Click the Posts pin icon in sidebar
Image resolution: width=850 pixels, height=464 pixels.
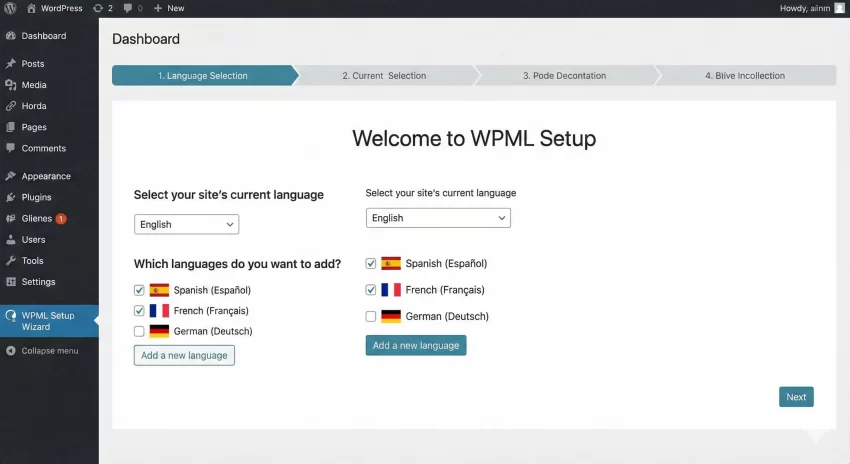10,63
